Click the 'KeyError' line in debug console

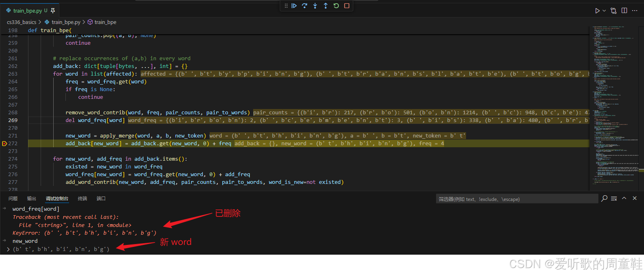pyautogui.click(x=84, y=233)
